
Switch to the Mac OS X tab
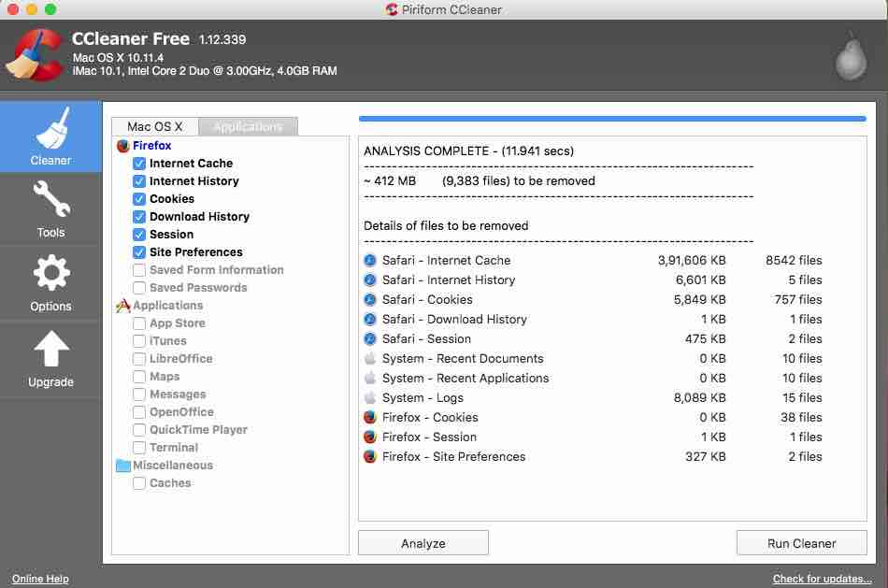(155, 126)
